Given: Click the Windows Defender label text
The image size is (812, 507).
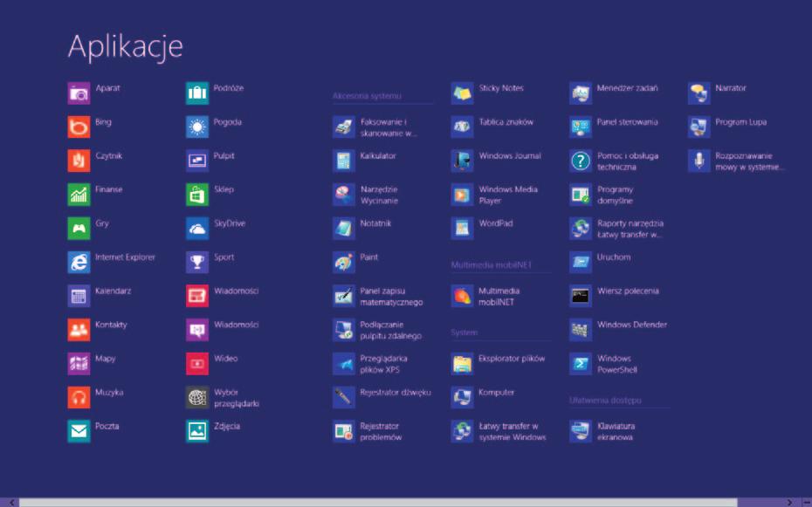Looking at the screenshot, I should tap(632, 325).
